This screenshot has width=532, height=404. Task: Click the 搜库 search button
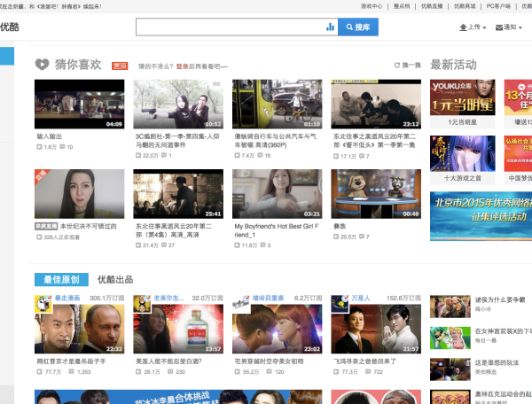pyautogui.click(x=358, y=27)
